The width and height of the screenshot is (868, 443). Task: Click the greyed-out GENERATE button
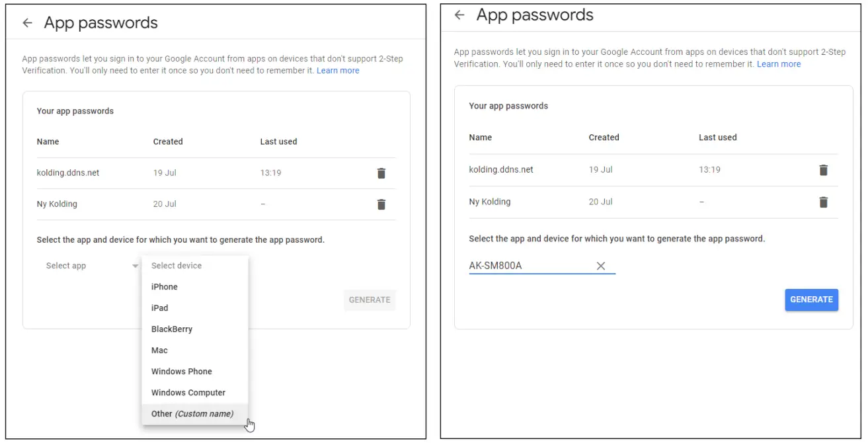tap(370, 300)
